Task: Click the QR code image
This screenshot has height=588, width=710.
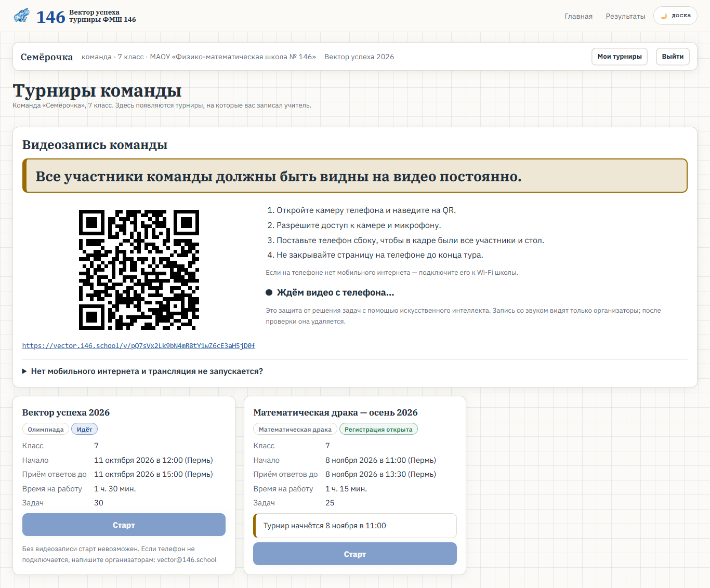Action: [x=139, y=270]
